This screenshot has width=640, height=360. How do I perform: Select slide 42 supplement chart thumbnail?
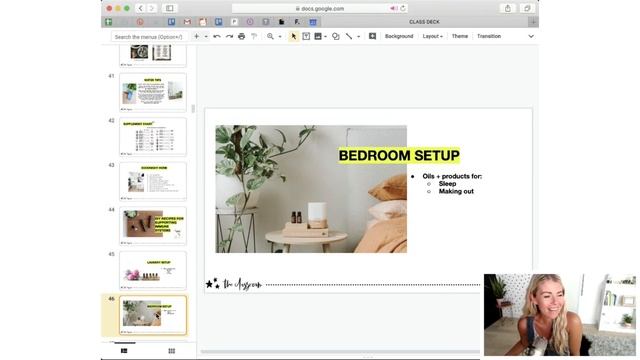click(x=153, y=137)
